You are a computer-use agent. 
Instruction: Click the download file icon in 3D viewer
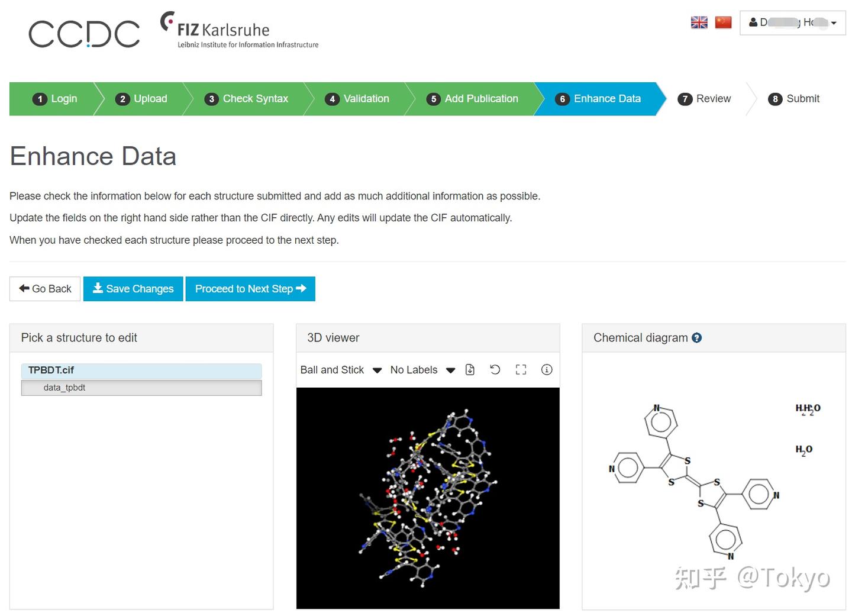tap(470, 370)
